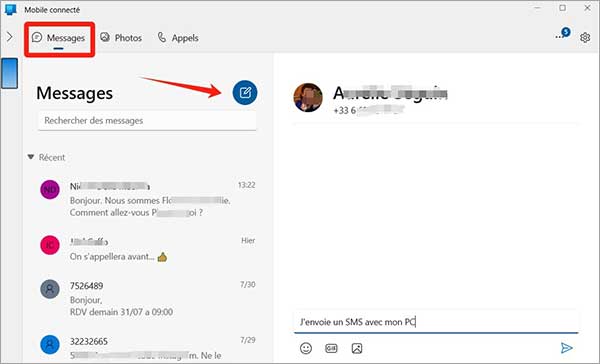The height and width of the screenshot is (364, 600).
Task: Select the phone device thumbnail
Action: 10,73
